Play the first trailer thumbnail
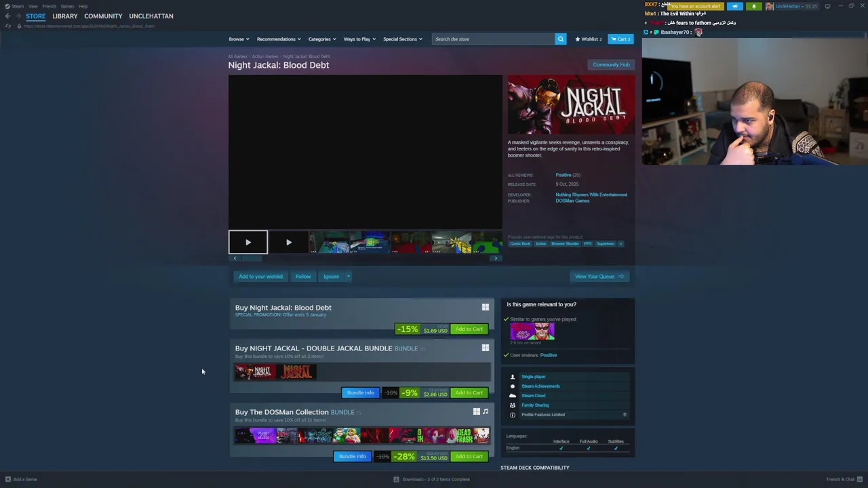868x488 pixels. (x=248, y=242)
